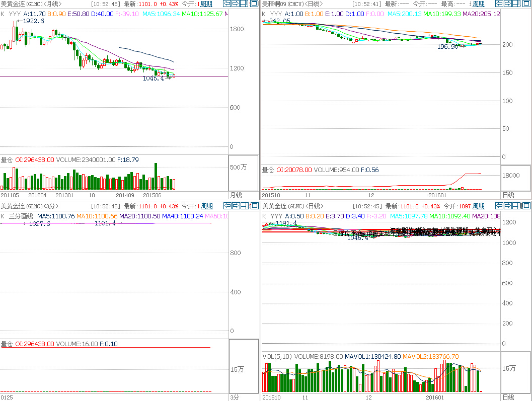The height and width of the screenshot is (401, 532).
Task: Click the 量仓 indicator label in the copper chart
Action: click(268, 170)
